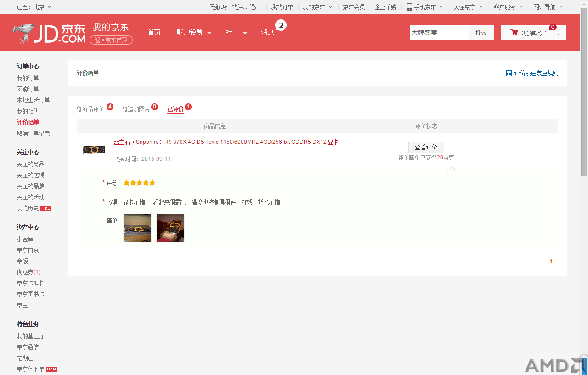Switch to 待追加图片 tab

coord(136,109)
